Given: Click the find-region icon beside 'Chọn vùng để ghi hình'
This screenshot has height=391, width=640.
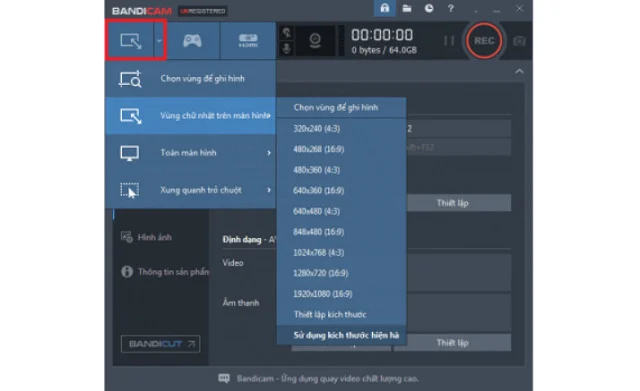Looking at the screenshot, I should click(x=130, y=79).
